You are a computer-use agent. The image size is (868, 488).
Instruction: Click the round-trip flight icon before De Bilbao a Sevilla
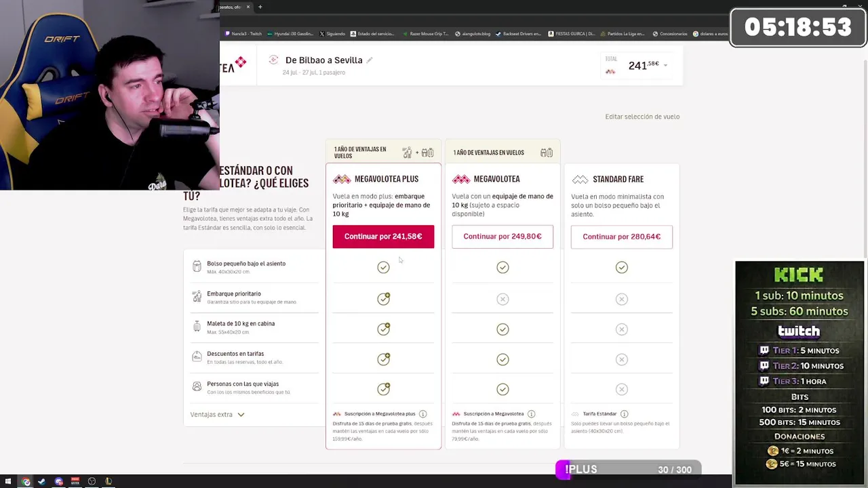click(273, 60)
